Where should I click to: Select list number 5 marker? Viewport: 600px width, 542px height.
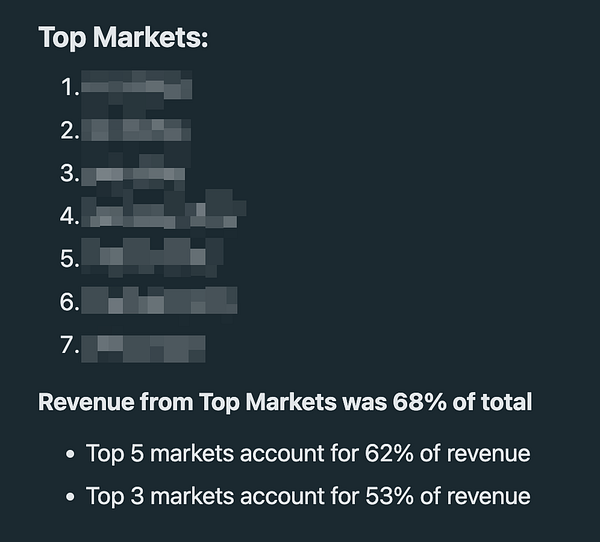click(70, 259)
